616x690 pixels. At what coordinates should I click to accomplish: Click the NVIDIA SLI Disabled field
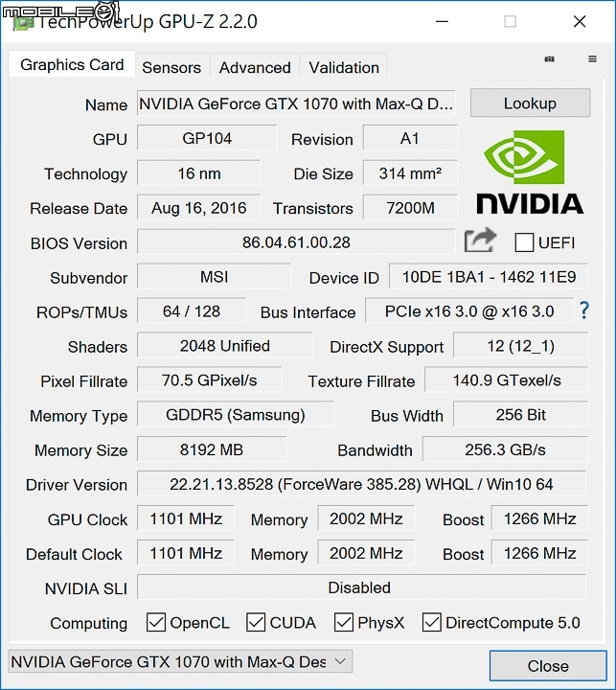(362, 587)
